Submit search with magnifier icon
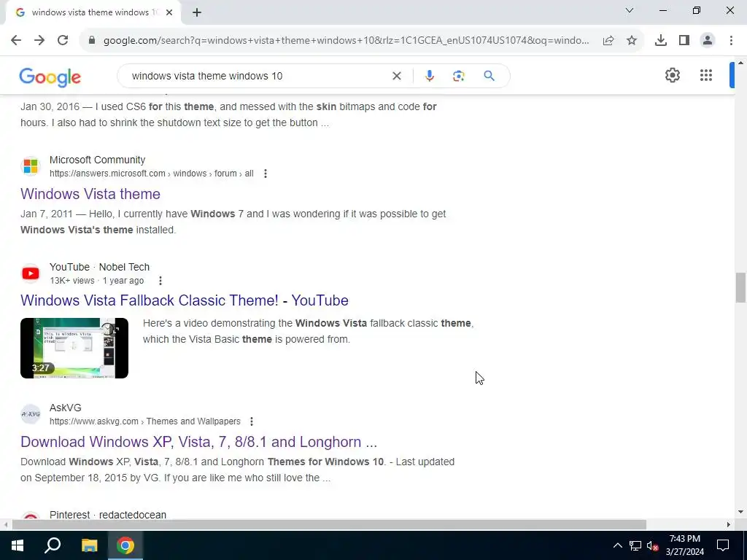The height and width of the screenshot is (560, 747). coord(489,76)
